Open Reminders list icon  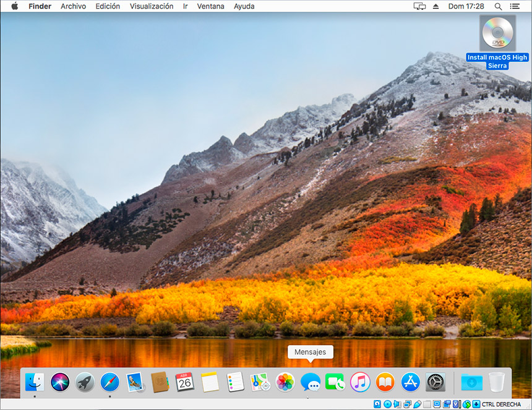pyautogui.click(x=235, y=382)
